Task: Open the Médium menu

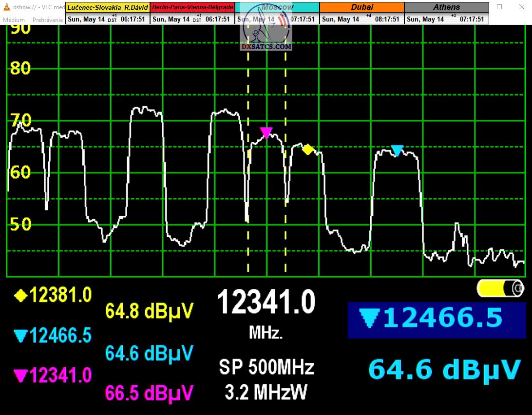Action: click(x=14, y=20)
